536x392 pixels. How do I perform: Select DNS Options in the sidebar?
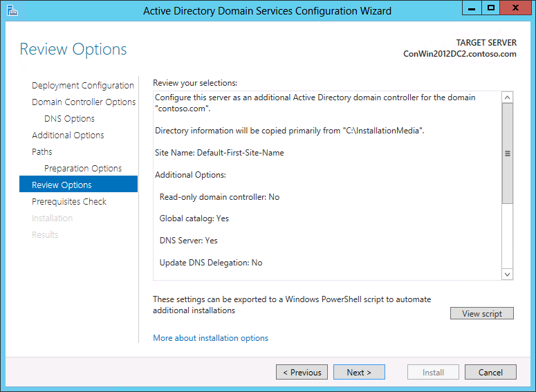pos(69,119)
